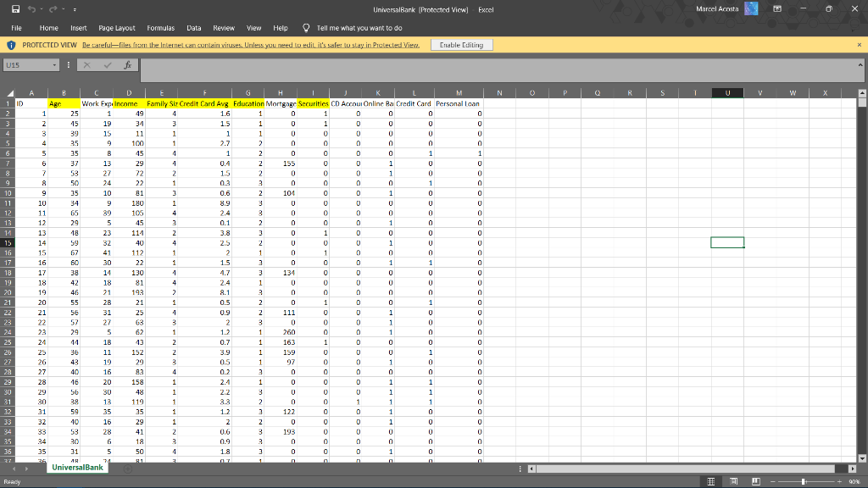
Task: Open the Undo history dropdown
Action: [41, 8]
